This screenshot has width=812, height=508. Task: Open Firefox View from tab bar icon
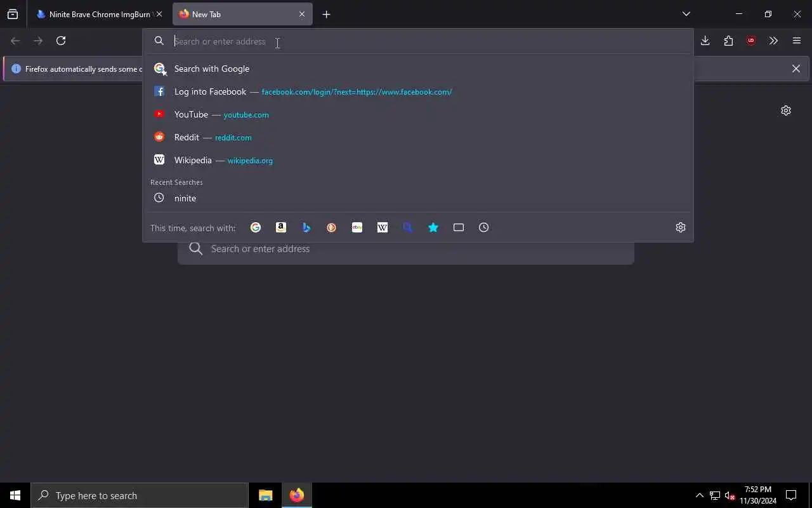[x=13, y=14]
